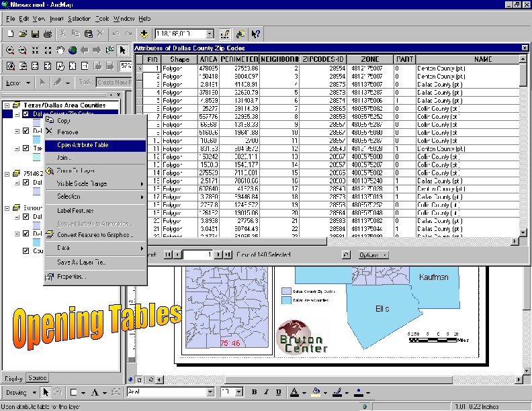532x411 pixels.
Task: Toggle layer checkbox under the 75146 data frame
Action: 26,182
